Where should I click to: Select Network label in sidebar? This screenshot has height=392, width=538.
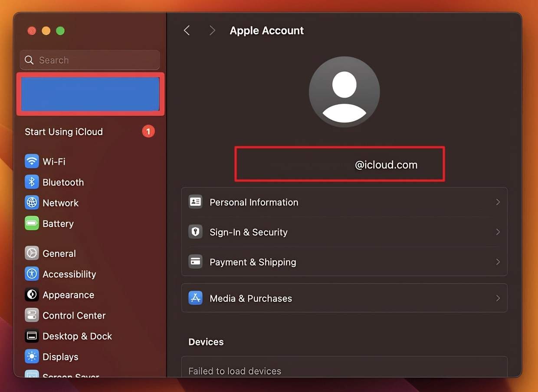[x=61, y=203]
